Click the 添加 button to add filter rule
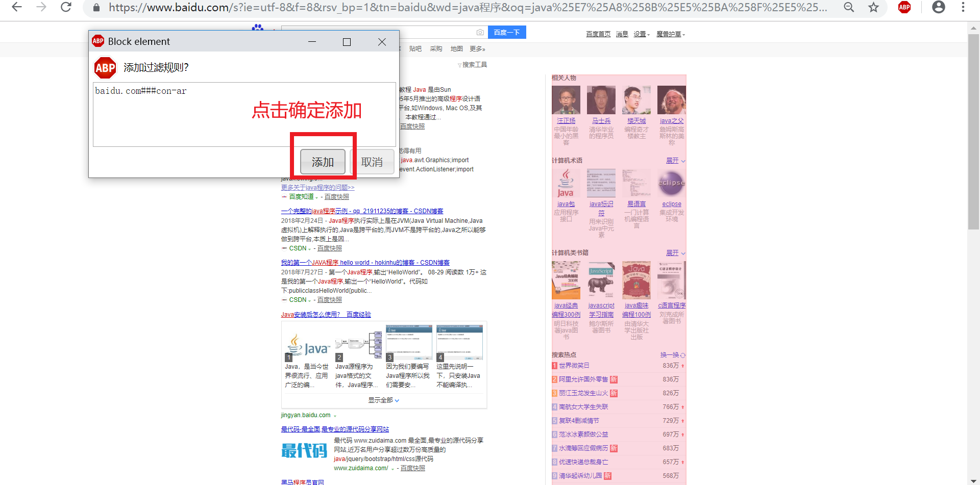The height and width of the screenshot is (485, 980). tap(323, 162)
